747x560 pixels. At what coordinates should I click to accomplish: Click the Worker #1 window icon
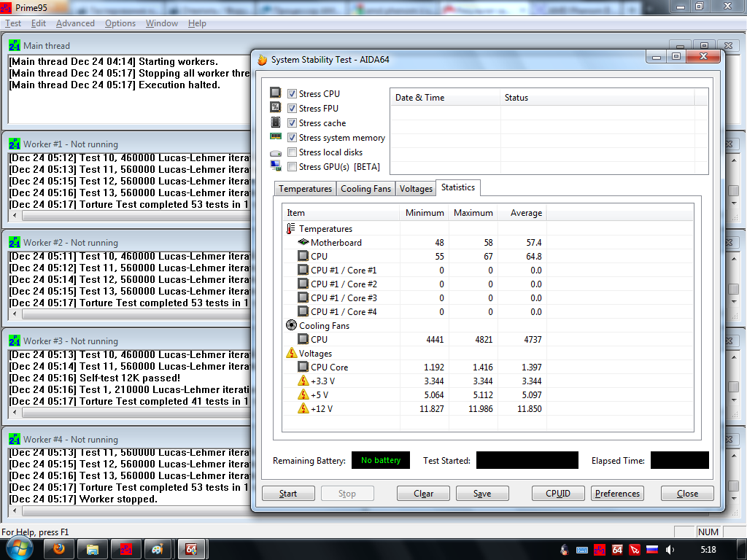[x=15, y=144]
